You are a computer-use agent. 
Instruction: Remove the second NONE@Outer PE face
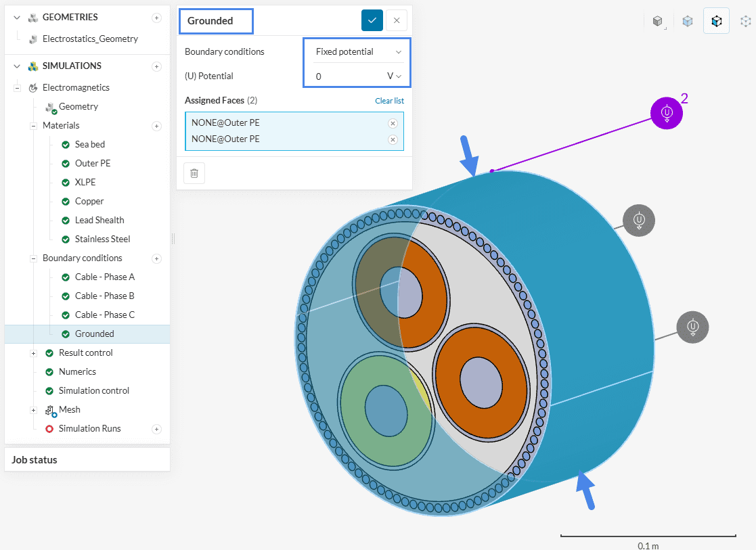pyautogui.click(x=393, y=139)
